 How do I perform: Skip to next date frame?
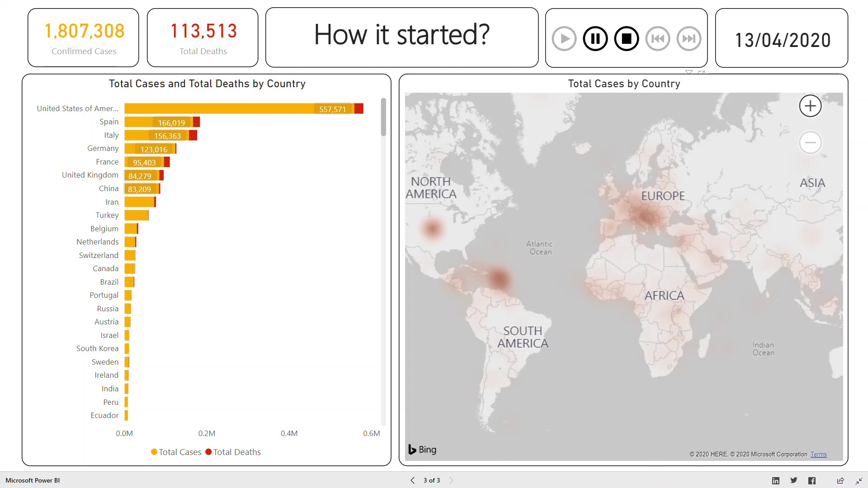pyautogui.click(x=689, y=39)
